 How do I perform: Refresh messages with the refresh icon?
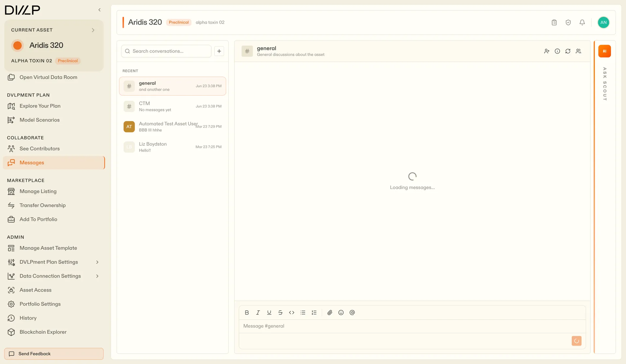click(568, 51)
